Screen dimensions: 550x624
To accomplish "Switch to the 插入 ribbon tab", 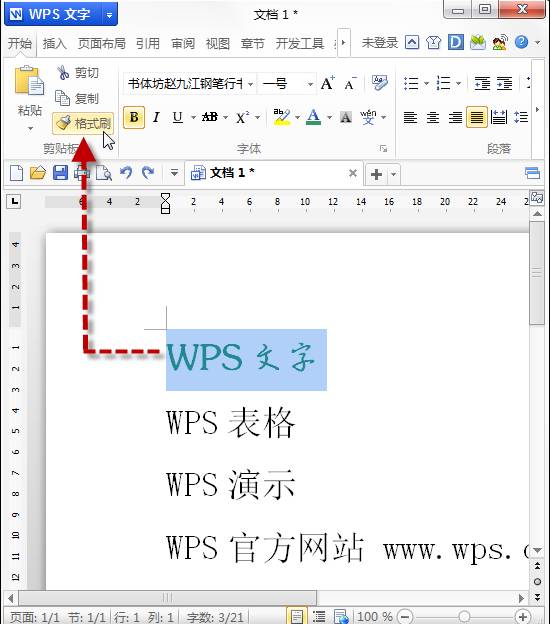I will pos(55,43).
